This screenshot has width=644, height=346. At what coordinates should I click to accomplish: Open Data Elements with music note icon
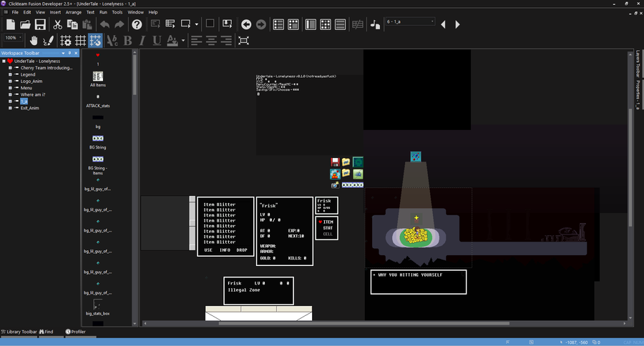point(375,24)
